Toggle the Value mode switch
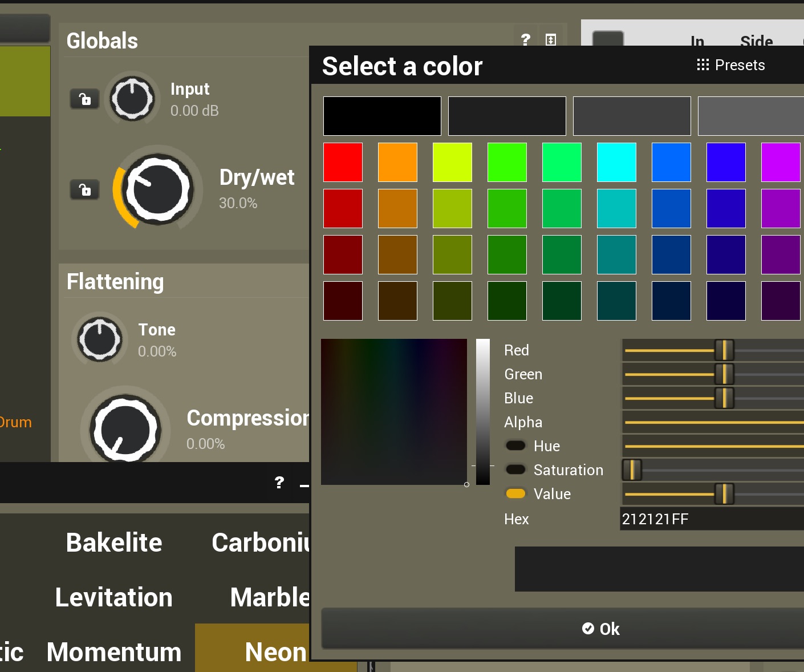This screenshot has height=672, width=804. [x=515, y=493]
